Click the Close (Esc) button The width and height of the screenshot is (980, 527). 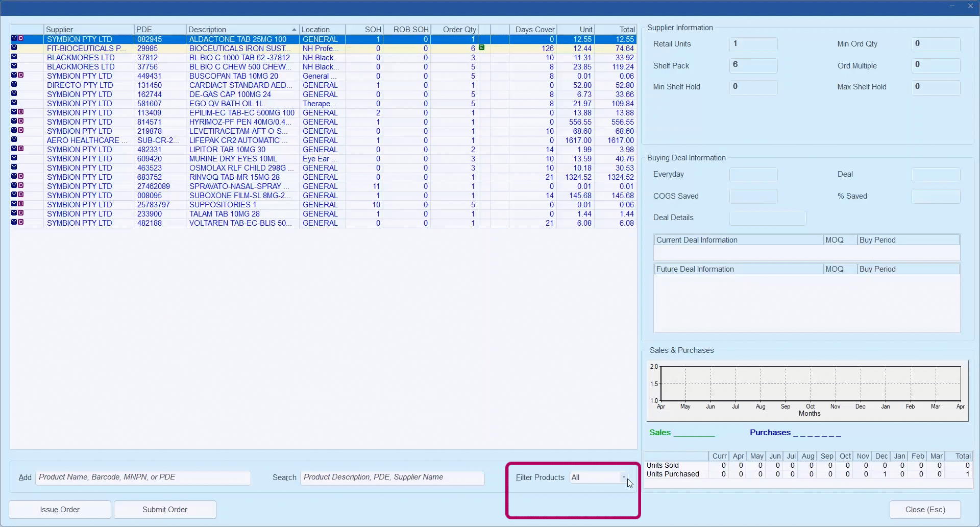point(925,510)
